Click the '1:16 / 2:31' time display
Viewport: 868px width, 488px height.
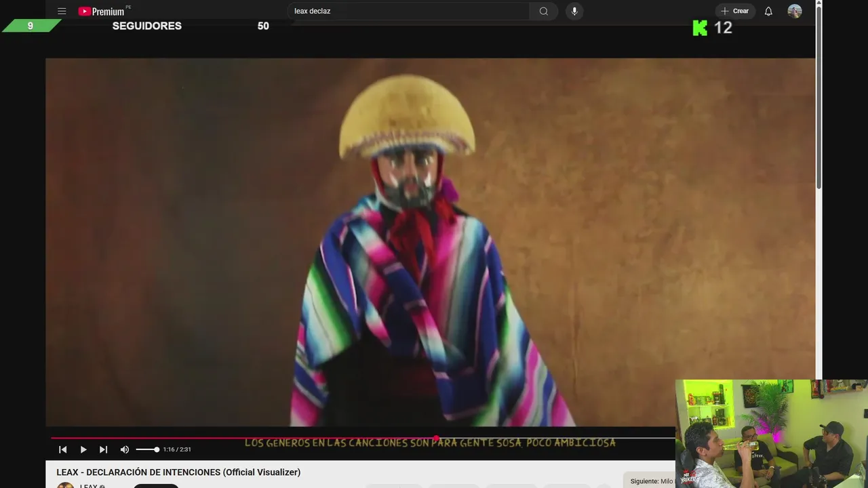pyautogui.click(x=177, y=449)
